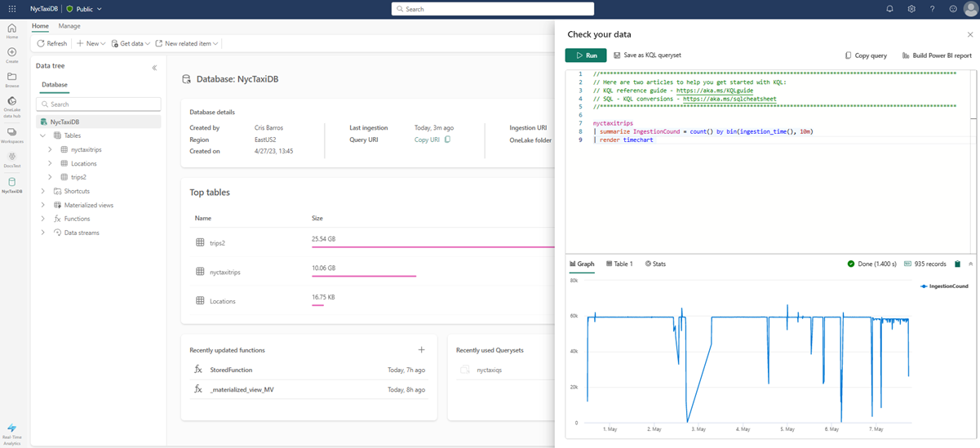Click the Refresh button
Screen dimensions: 980x448
[52, 43]
